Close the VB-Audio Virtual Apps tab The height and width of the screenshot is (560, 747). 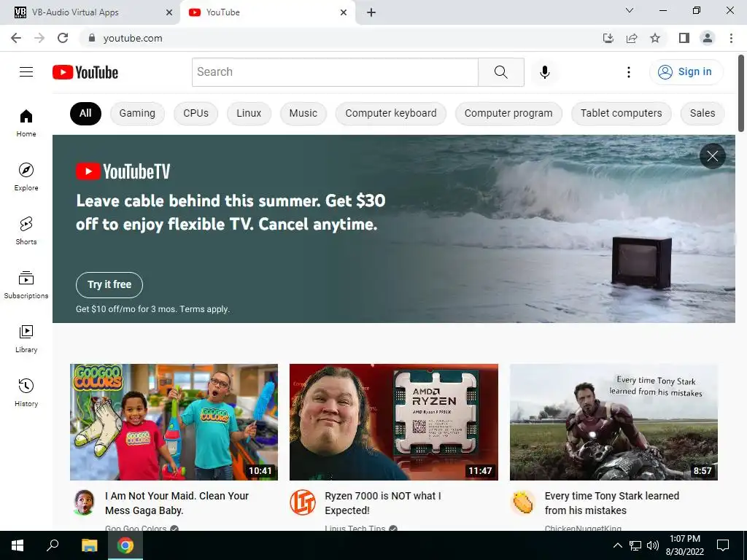tap(169, 12)
